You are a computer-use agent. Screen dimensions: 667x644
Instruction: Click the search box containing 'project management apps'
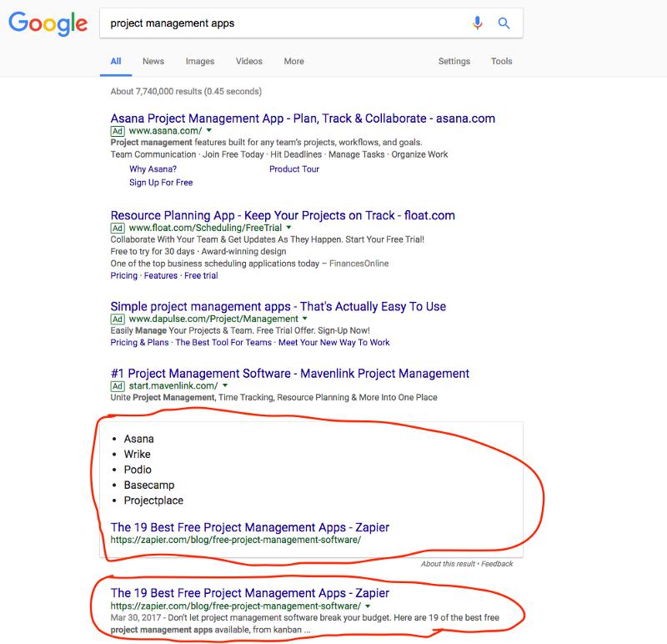pos(311,23)
